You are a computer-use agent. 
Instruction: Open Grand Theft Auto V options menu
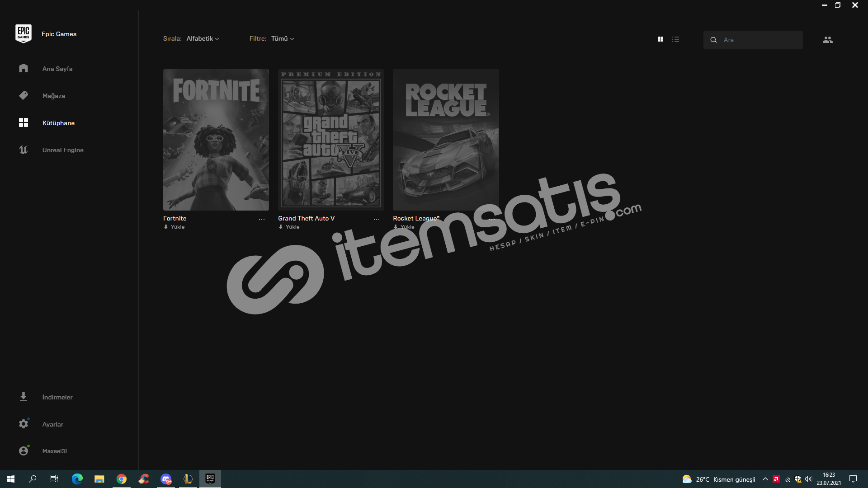click(x=377, y=219)
